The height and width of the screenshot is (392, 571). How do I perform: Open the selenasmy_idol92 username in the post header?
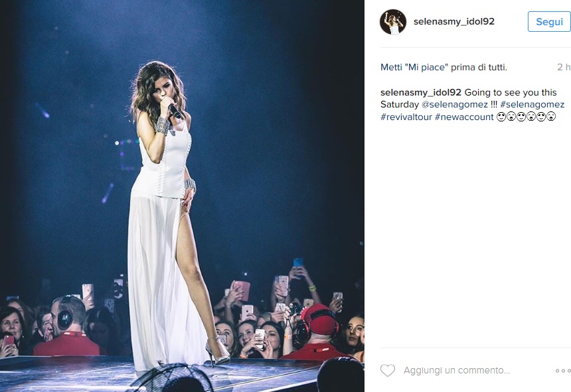(453, 21)
